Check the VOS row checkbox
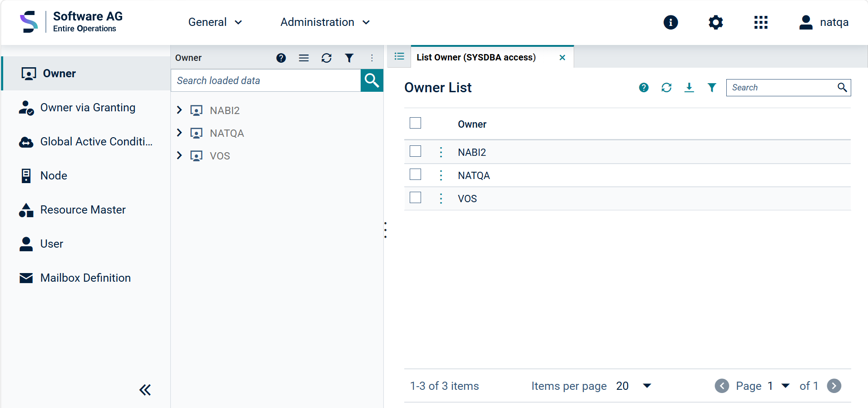 [x=415, y=198]
